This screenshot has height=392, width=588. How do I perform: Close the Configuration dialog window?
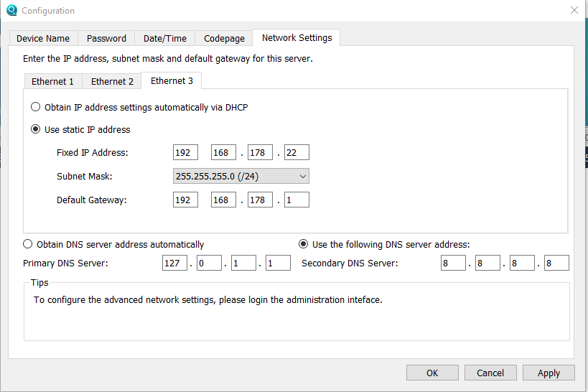click(574, 11)
